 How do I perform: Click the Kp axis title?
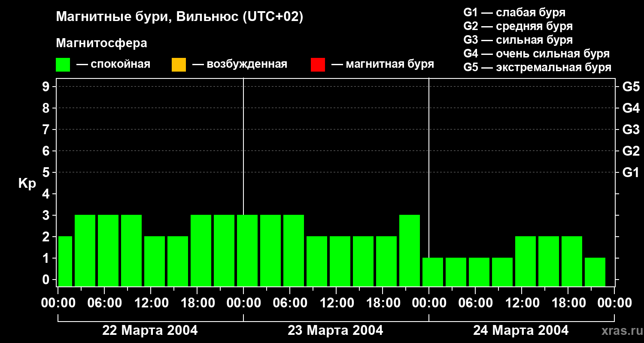[27, 184]
